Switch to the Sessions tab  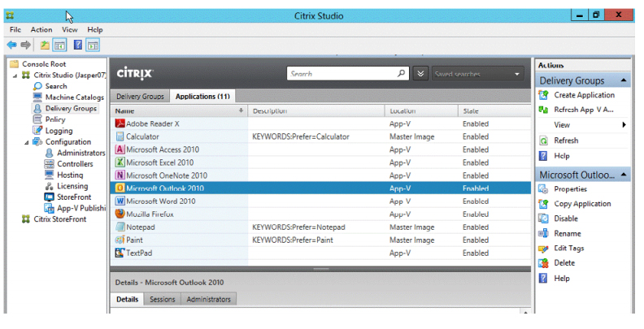tap(163, 300)
